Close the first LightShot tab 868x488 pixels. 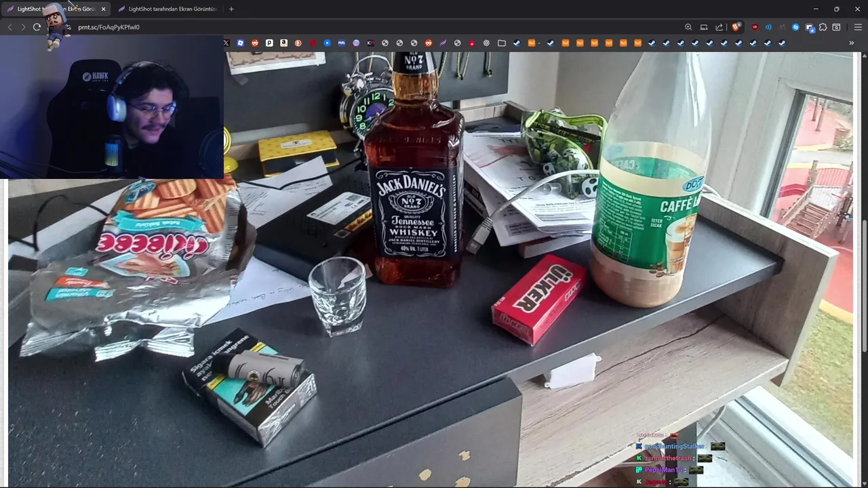[x=104, y=9]
